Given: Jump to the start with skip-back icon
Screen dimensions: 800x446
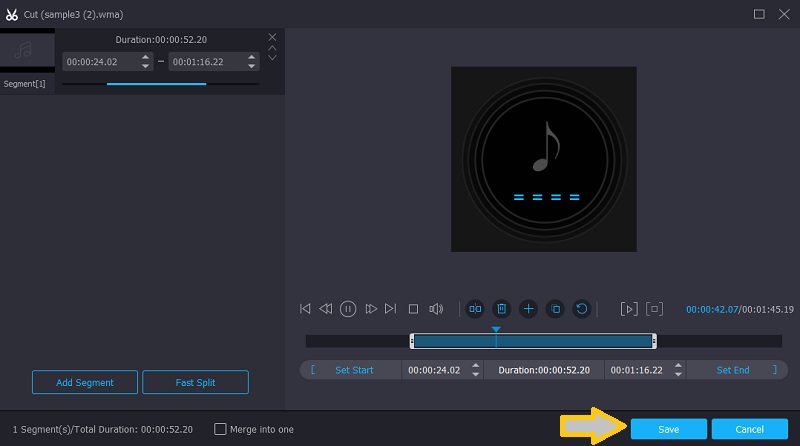Looking at the screenshot, I should coord(305,309).
